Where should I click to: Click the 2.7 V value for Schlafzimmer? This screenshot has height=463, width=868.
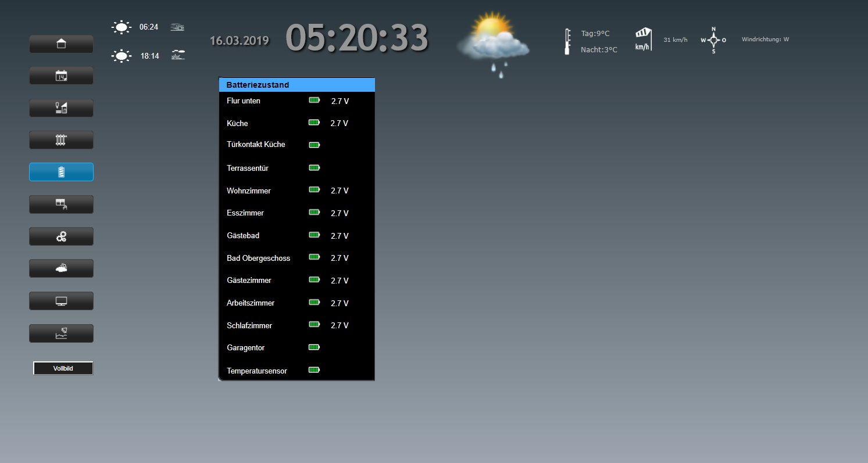click(340, 325)
